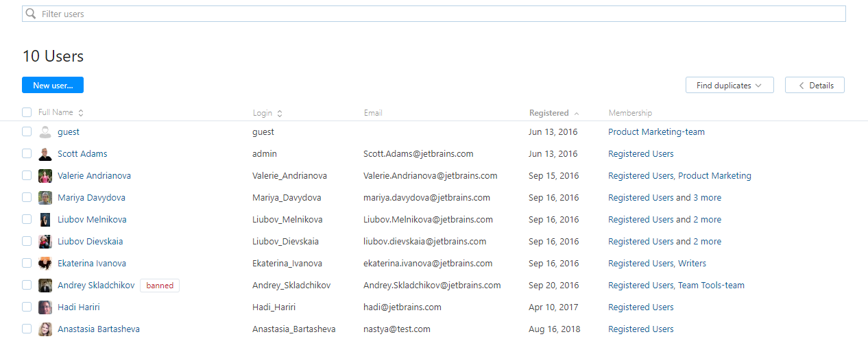Open the Find duplicates dropdown
This screenshot has height=354, width=868.
coord(730,86)
